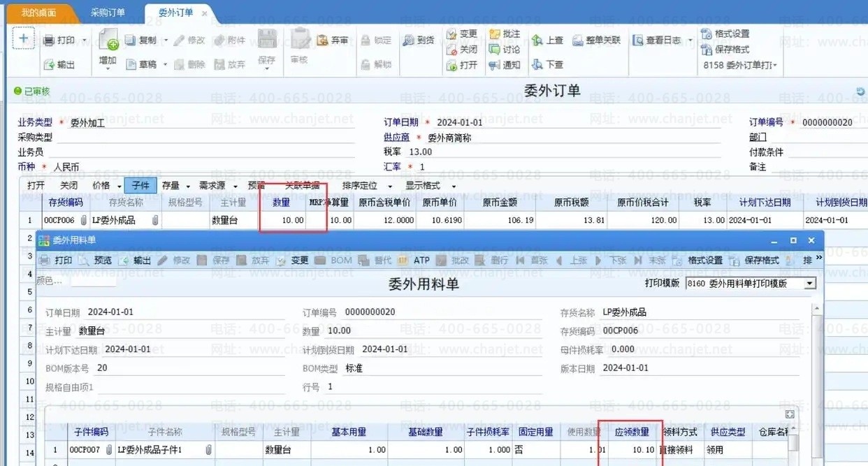
Task: Click the 输出 export icon in the main toolbar
Action: tap(50, 64)
